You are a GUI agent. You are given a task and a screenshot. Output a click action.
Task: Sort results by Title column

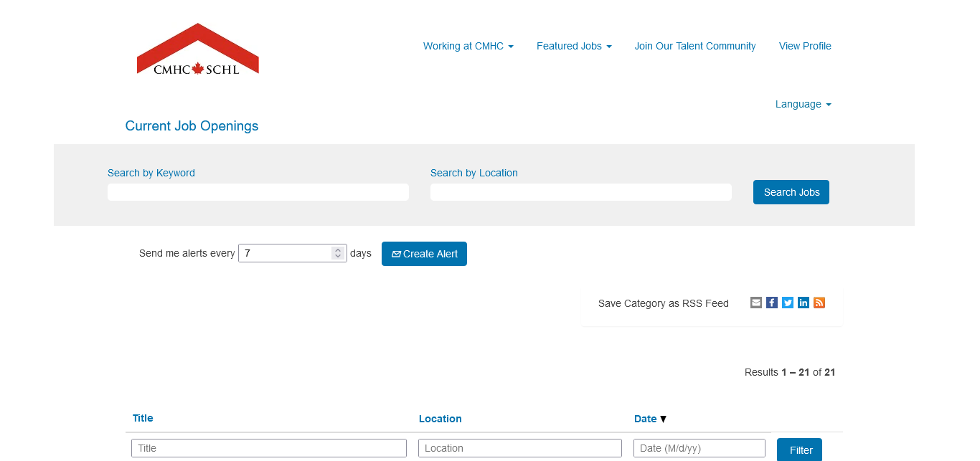tap(143, 418)
